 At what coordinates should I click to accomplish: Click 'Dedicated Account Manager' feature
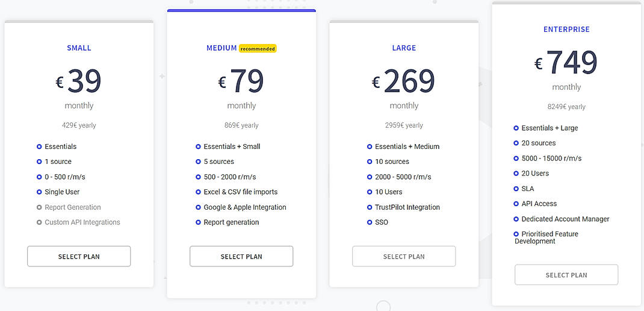click(566, 219)
